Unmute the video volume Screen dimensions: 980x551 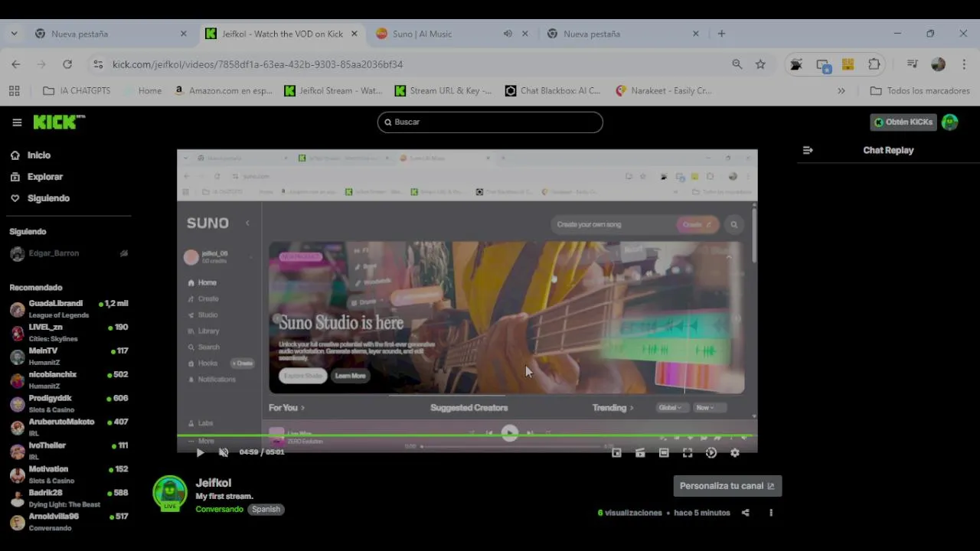(x=224, y=453)
